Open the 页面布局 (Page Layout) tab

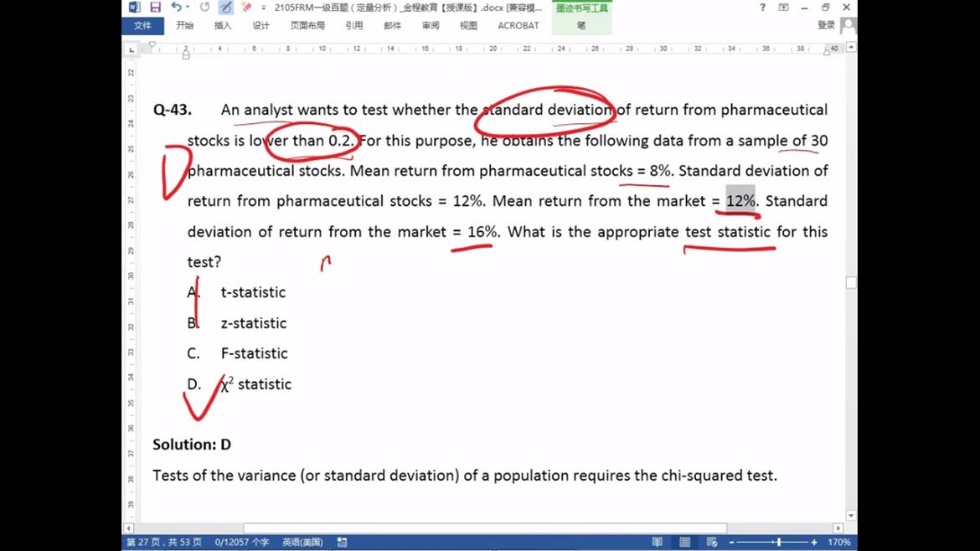307,26
